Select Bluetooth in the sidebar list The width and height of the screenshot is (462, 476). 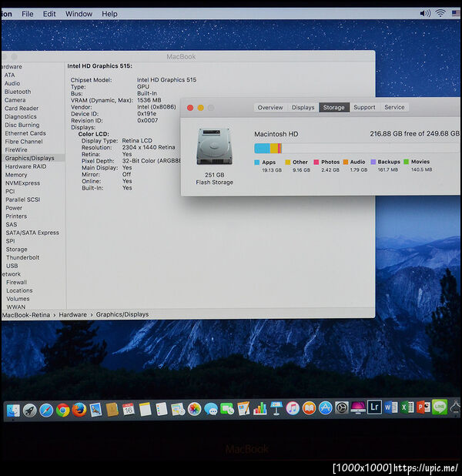coord(18,92)
